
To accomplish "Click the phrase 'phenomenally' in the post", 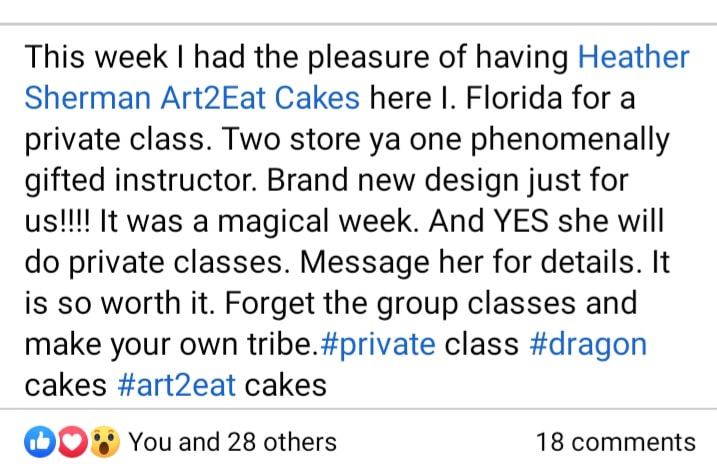I will (570, 139).
